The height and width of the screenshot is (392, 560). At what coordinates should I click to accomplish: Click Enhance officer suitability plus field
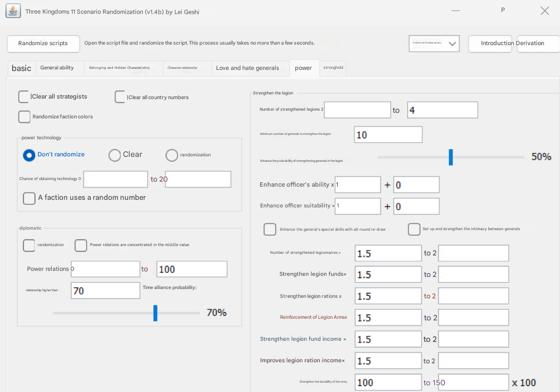pyautogui.click(x=417, y=206)
